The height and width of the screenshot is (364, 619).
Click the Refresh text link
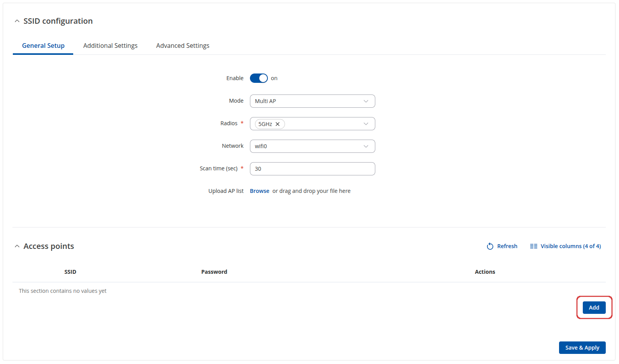(x=507, y=246)
